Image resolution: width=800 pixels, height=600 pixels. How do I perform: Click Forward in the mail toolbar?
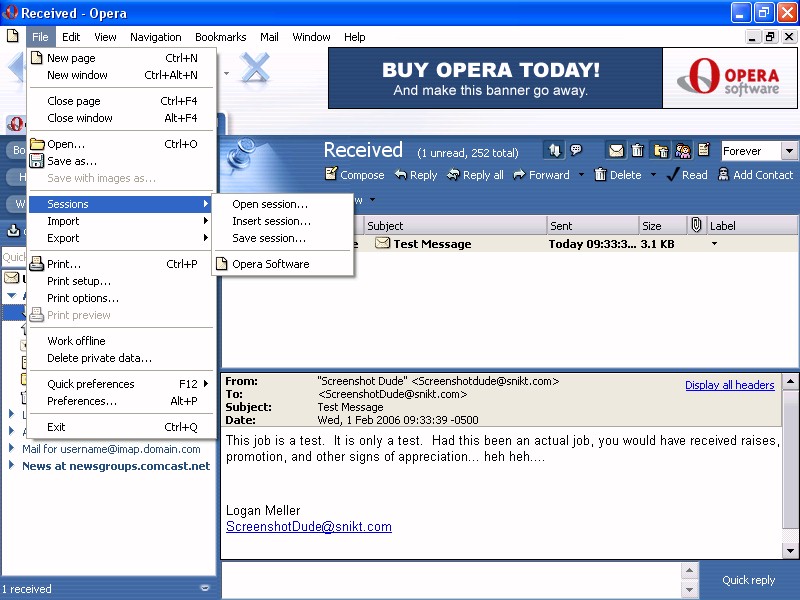[541, 175]
